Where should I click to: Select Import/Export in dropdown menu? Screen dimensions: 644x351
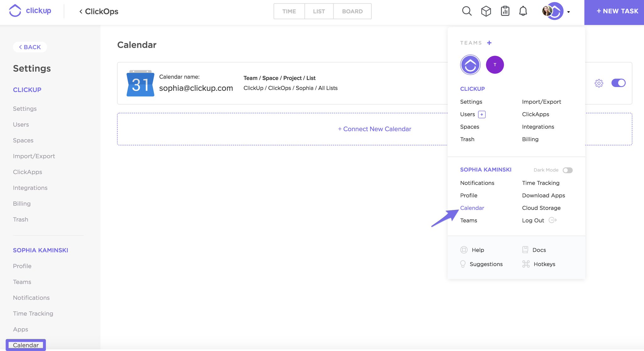541,102
